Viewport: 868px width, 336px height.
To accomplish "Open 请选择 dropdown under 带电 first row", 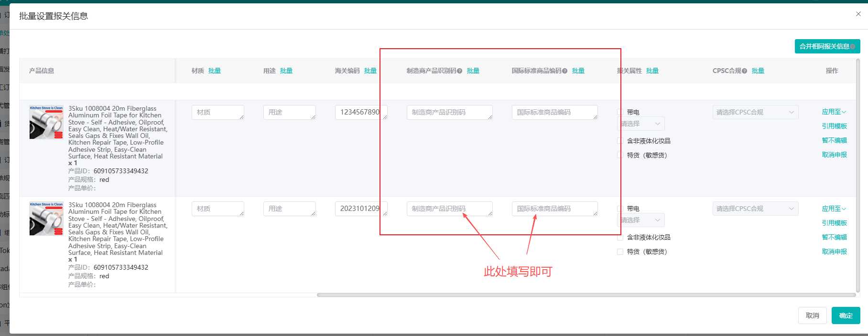I will 641,124.
